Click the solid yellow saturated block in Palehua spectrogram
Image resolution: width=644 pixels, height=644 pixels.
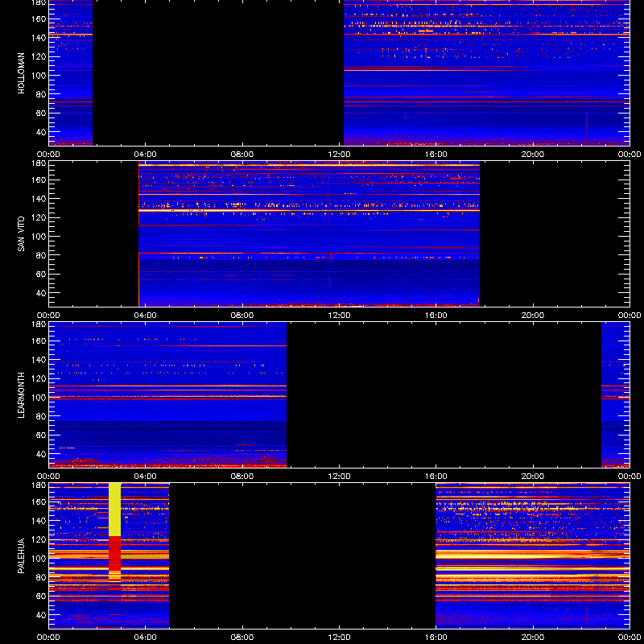(x=114, y=510)
